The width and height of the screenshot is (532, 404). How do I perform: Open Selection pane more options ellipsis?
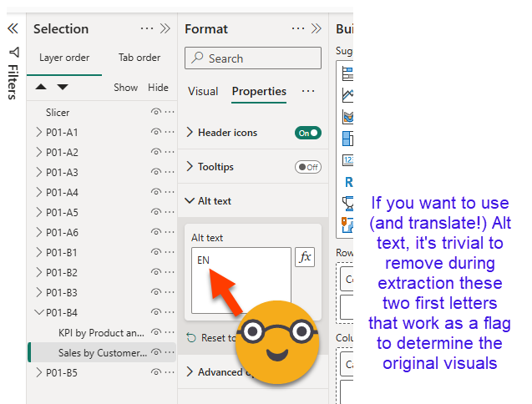click(147, 28)
